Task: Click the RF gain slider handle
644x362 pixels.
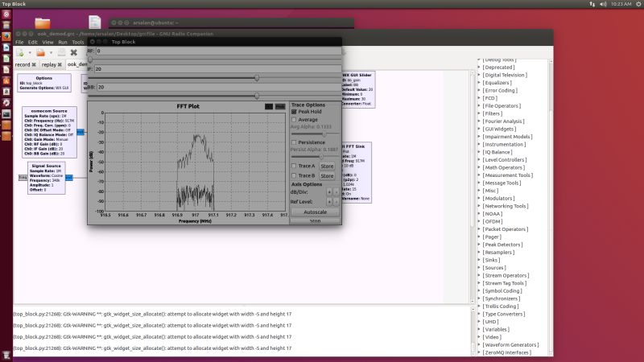Action: 90,60
